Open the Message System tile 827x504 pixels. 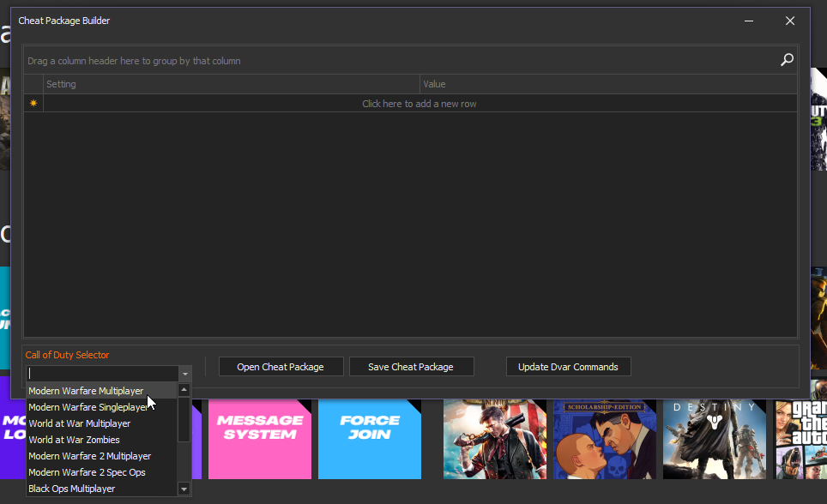point(259,439)
